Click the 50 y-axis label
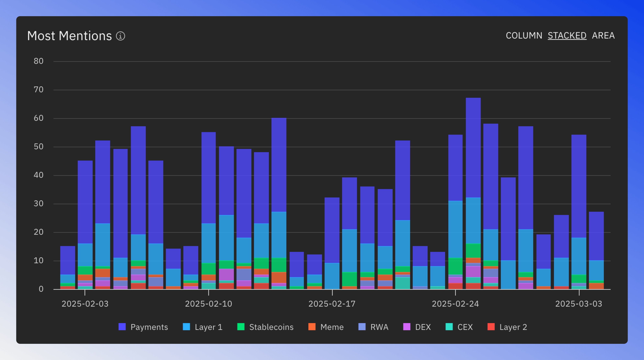 click(39, 146)
